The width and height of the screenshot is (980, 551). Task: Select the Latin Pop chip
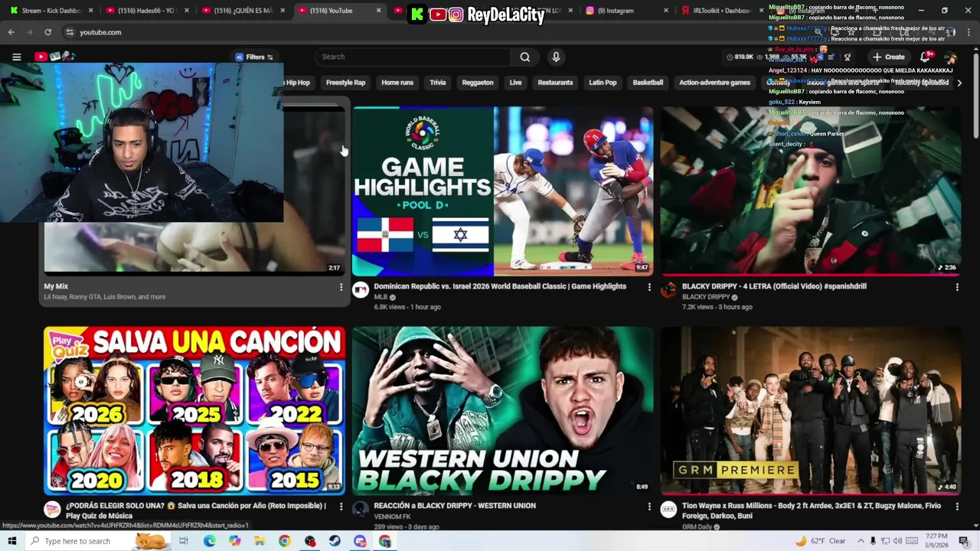pyautogui.click(x=603, y=83)
